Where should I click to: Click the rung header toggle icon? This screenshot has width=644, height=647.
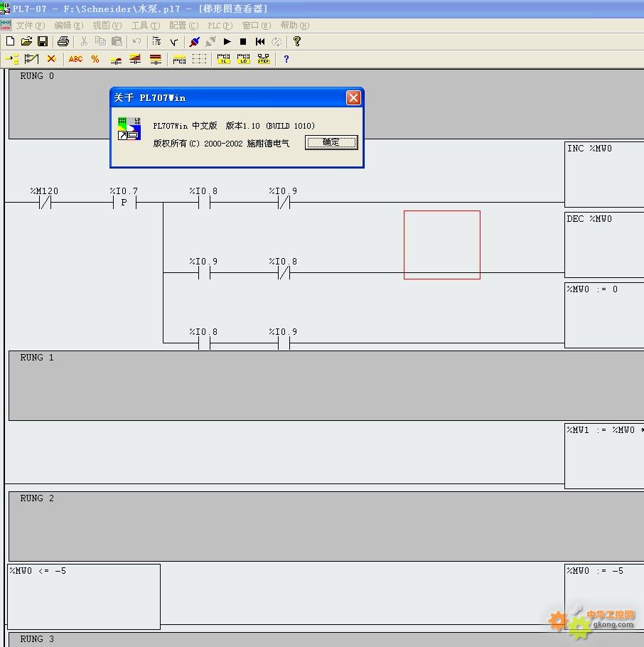coord(179,60)
